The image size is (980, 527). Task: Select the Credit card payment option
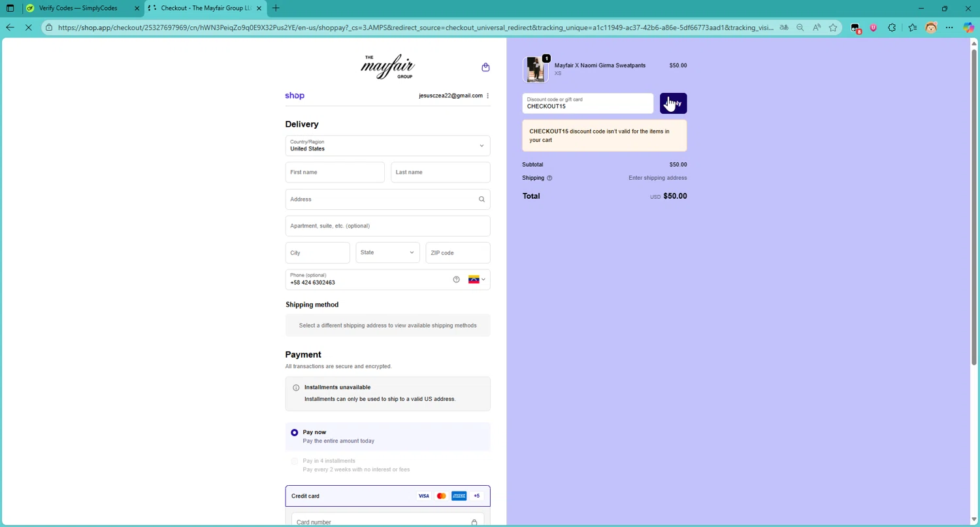[x=387, y=496]
